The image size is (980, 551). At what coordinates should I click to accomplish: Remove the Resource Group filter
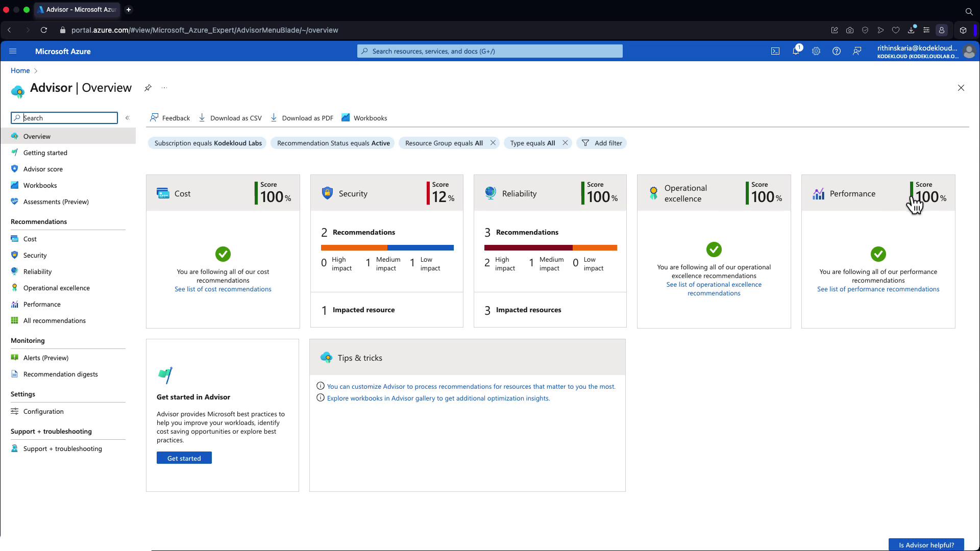(x=493, y=143)
